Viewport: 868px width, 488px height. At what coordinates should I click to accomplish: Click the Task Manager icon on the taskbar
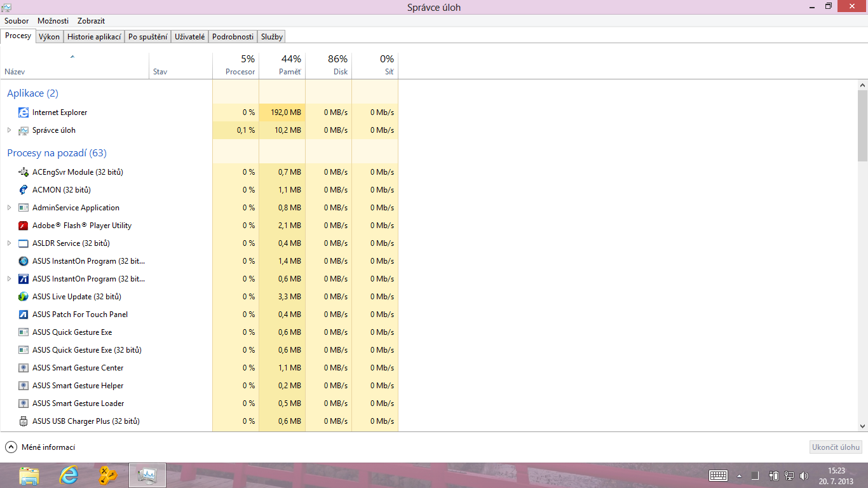147,475
